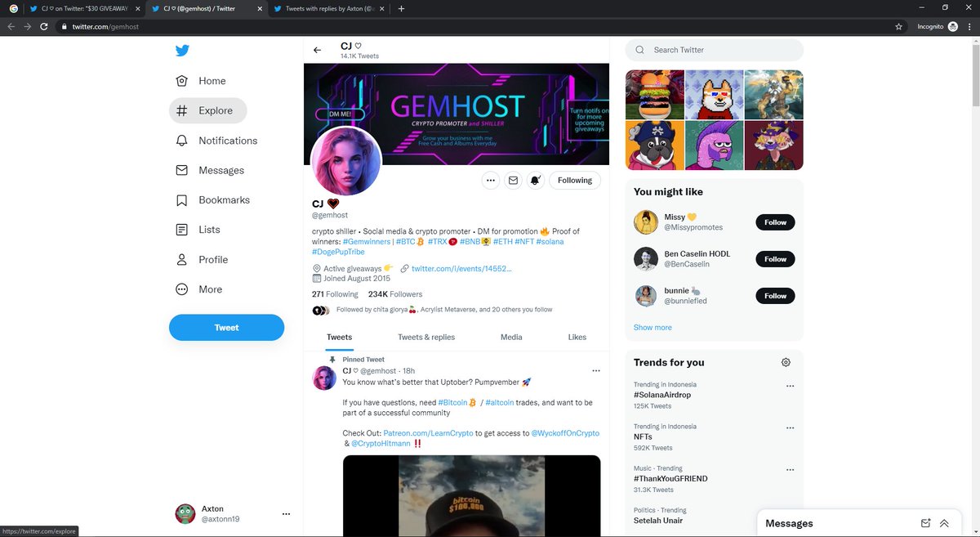Image resolution: width=980 pixels, height=537 pixels.
Task: Open Axton account switcher menu
Action: point(234,513)
